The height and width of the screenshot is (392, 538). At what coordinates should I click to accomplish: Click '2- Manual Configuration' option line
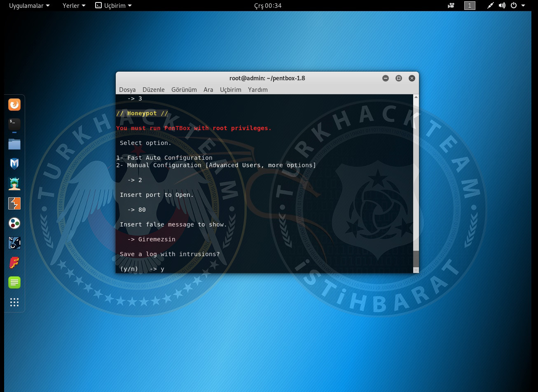(216, 165)
